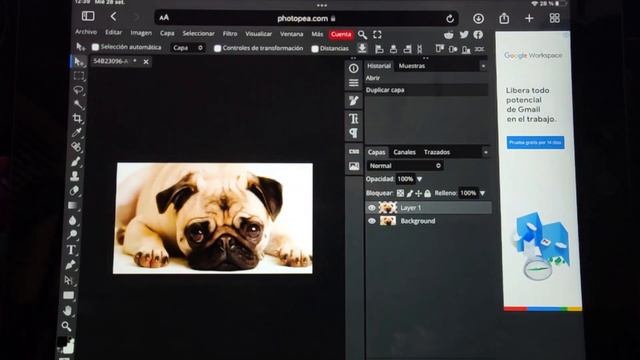The width and height of the screenshot is (640, 360).
Task: Select the Eraser tool
Action: pyautogui.click(x=74, y=191)
